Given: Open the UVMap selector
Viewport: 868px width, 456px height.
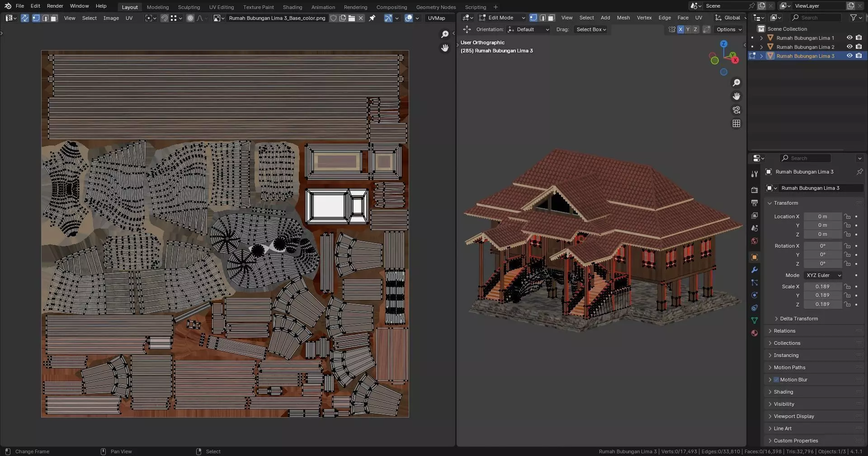Looking at the screenshot, I should point(439,18).
